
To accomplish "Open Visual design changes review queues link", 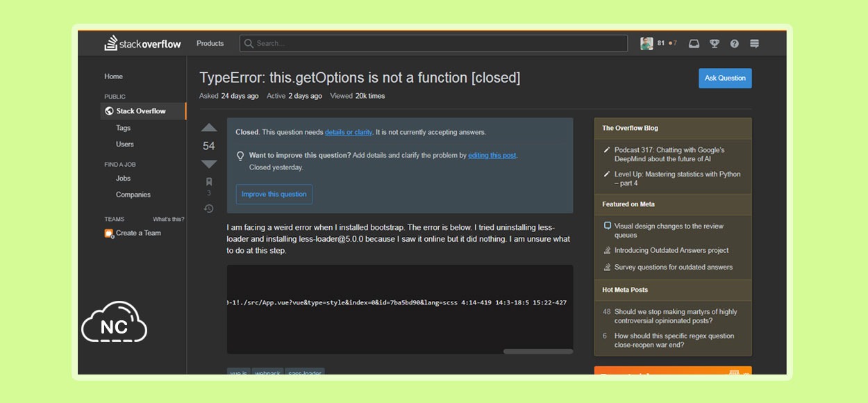I will point(669,231).
